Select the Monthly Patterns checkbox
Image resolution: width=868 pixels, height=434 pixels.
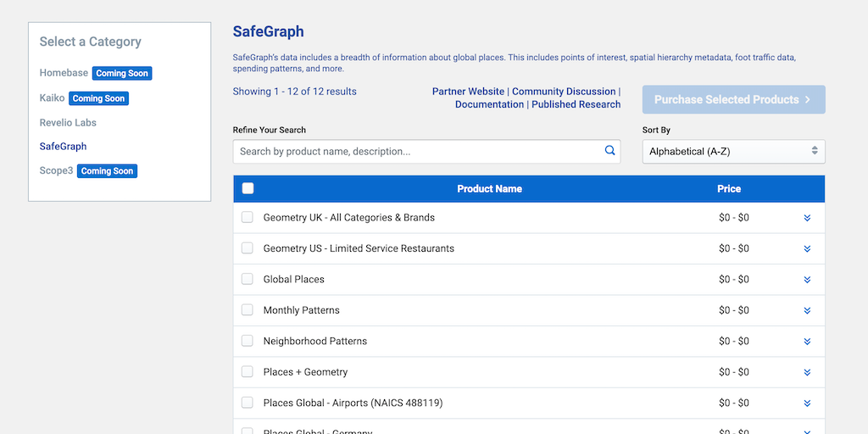click(248, 310)
